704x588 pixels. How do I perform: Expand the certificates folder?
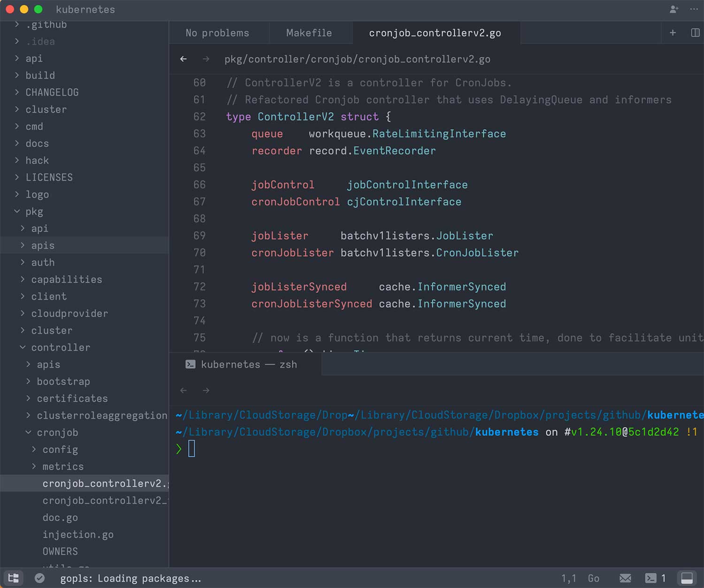coord(84,398)
